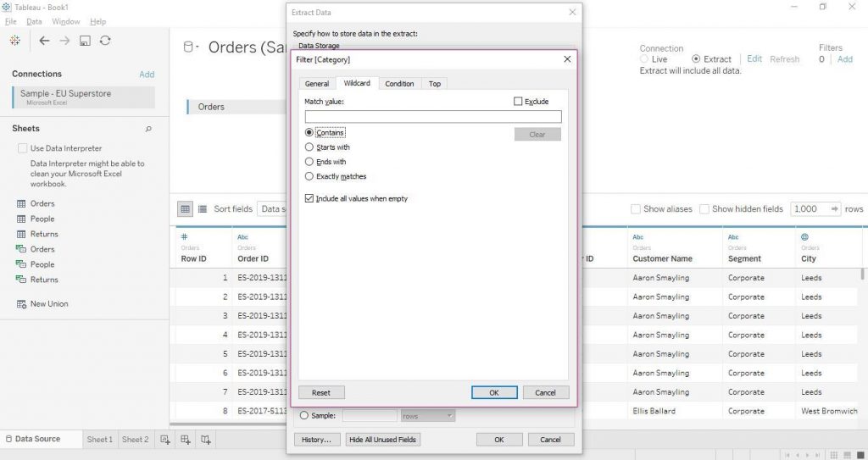868x460 pixels.
Task: Click the Reset button in Filter dialog
Action: click(321, 392)
